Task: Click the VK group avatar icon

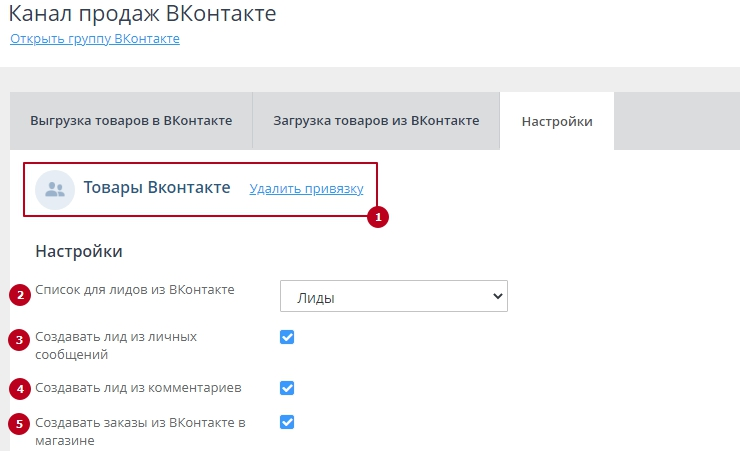Action: pyautogui.click(x=55, y=189)
